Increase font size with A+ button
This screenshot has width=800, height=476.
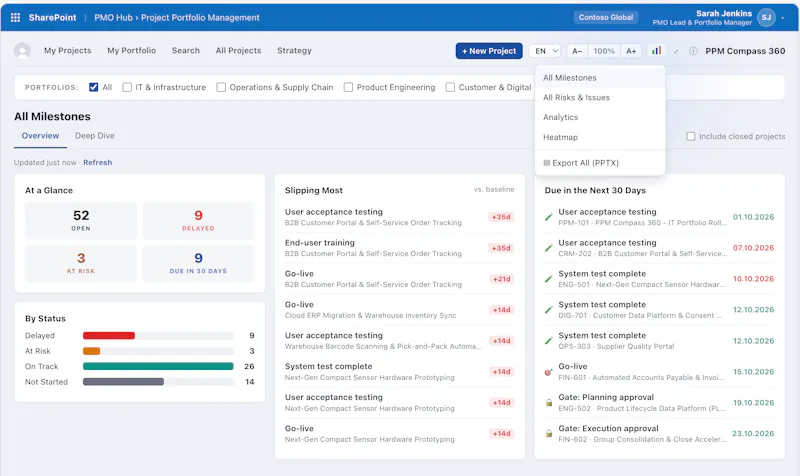pos(631,51)
